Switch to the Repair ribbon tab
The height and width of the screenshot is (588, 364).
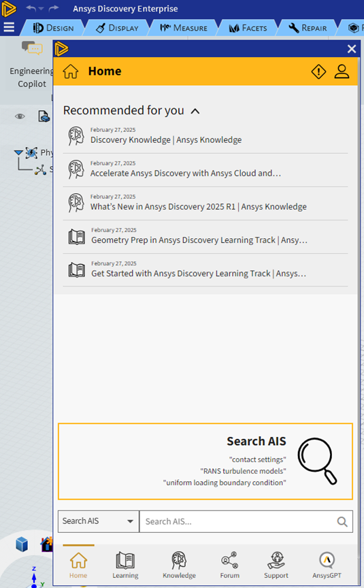coord(308,28)
